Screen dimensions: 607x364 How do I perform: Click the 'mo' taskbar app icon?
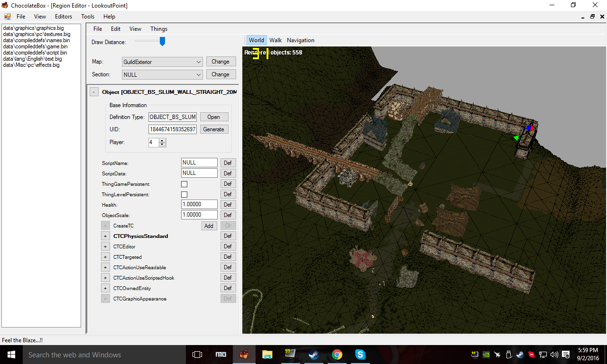[x=221, y=355]
